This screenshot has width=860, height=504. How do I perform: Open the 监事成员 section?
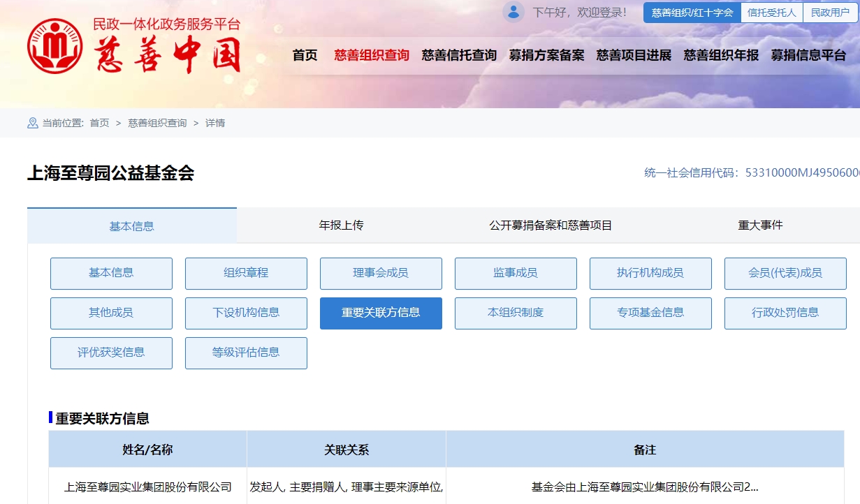pyautogui.click(x=516, y=273)
